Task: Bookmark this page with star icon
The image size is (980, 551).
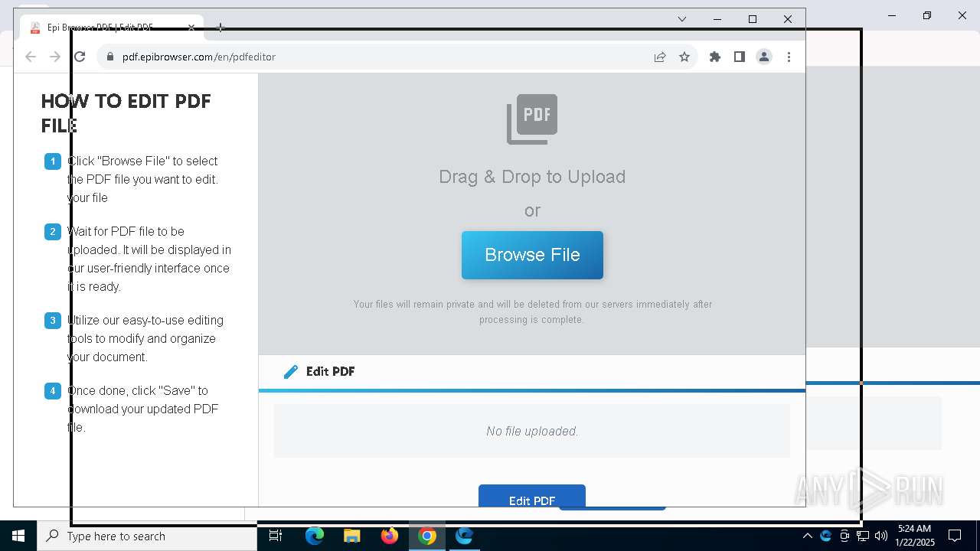Action: click(684, 57)
